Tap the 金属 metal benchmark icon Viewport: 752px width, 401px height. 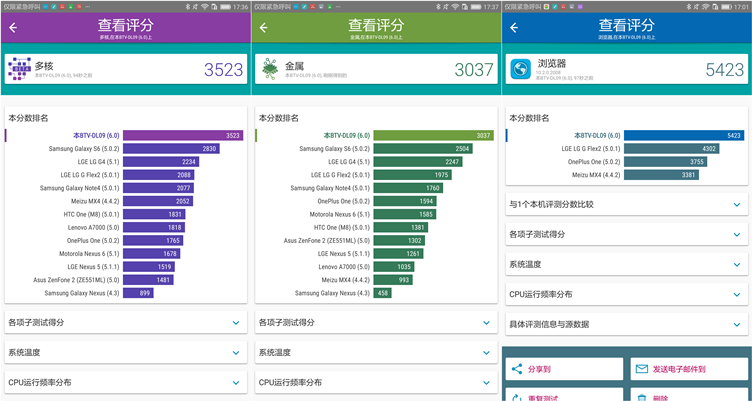[x=270, y=69]
